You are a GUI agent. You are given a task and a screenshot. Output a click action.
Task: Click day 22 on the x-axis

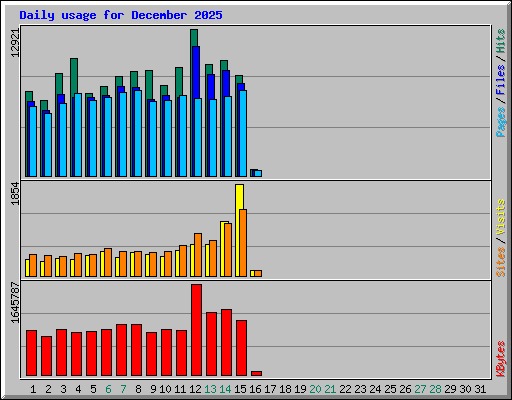point(345,389)
